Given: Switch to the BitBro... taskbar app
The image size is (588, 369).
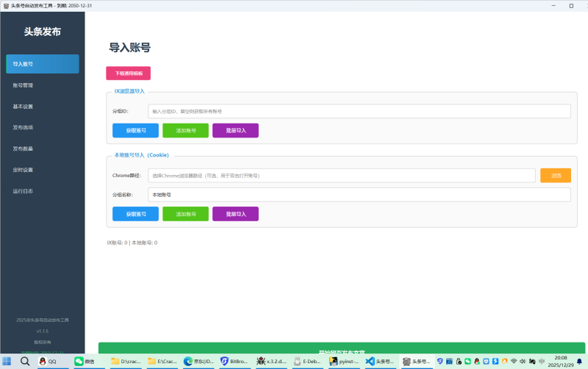Looking at the screenshot, I should tap(234, 362).
